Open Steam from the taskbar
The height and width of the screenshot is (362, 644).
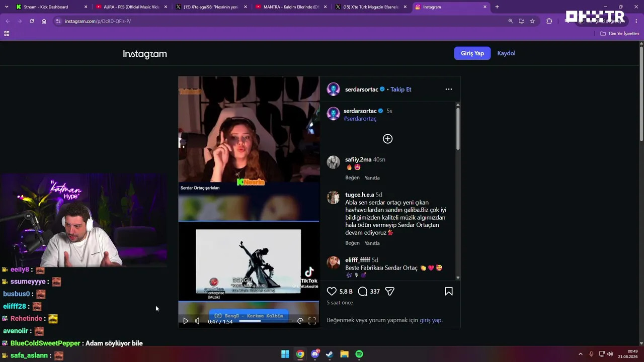pyautogui.click(x=330, y=354)
